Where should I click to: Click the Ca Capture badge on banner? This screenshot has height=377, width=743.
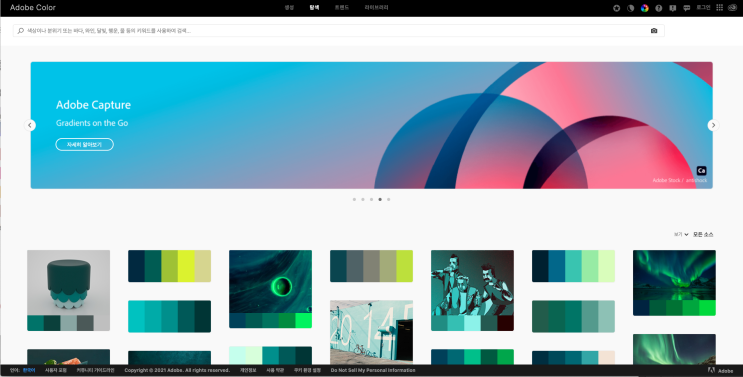click(701, 171)
